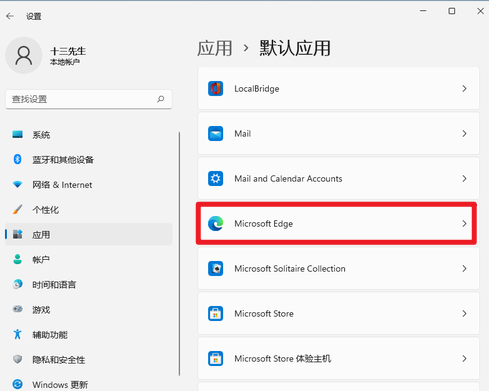
Task: Click the Microsoft Edge logo icon
Action: pyautogui.click(x=215, y=224)
